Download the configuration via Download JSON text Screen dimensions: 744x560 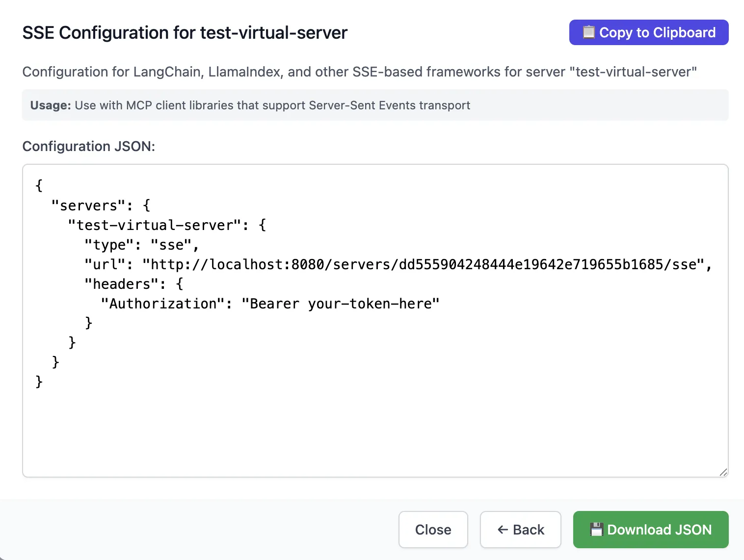click(x=659, y=530)
